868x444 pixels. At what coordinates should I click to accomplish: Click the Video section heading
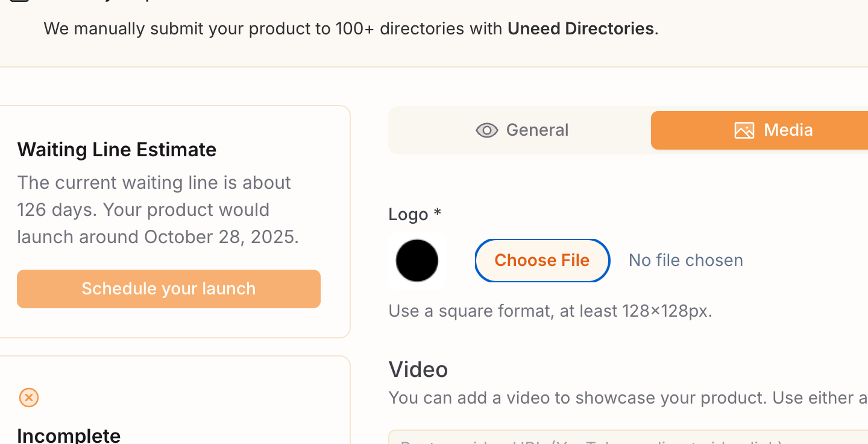(x=418, y=369)
